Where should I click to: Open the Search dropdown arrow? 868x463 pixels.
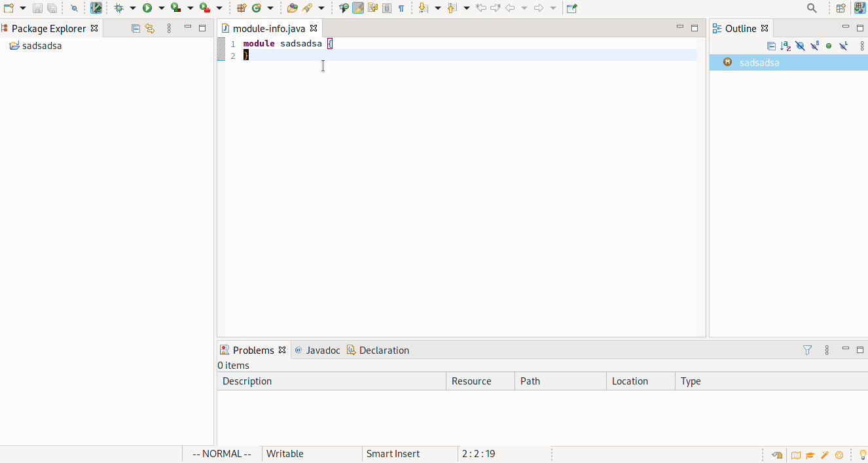pos(321,8)
